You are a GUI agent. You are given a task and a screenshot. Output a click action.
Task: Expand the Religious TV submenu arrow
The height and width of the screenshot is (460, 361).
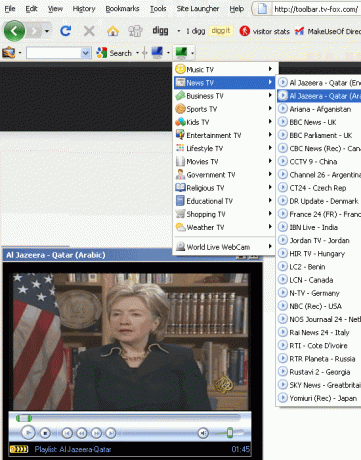[x=270, y=187]
